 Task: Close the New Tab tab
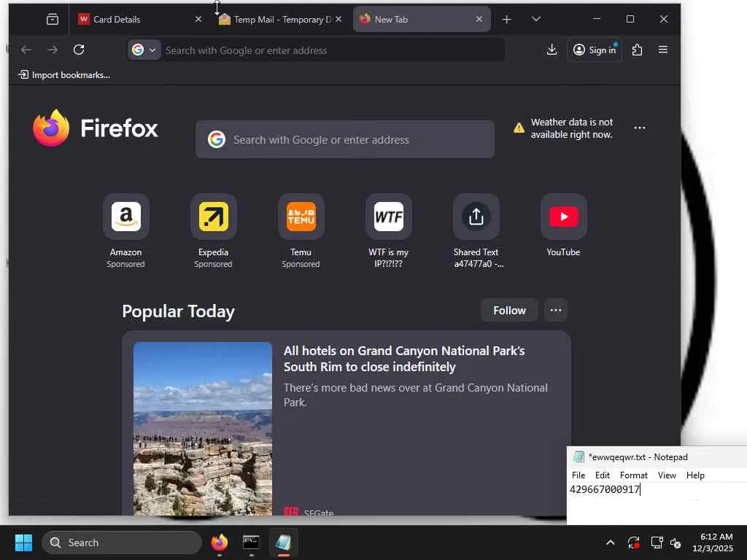(x=479, y=19)
